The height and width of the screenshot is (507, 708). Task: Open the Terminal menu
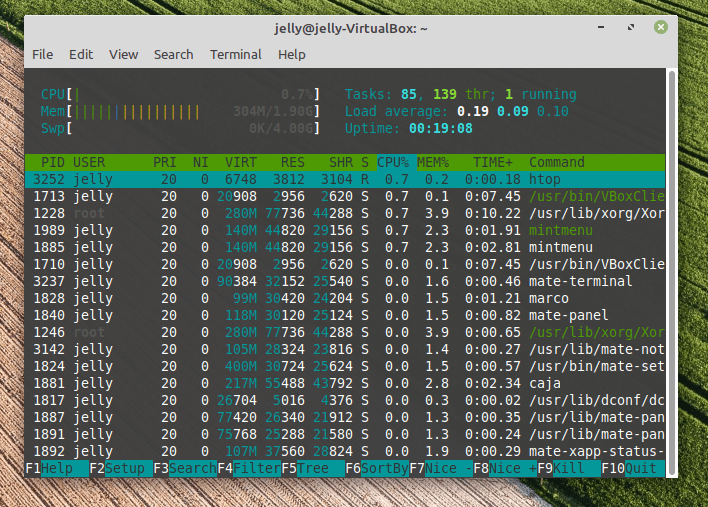tap(235, 55)
